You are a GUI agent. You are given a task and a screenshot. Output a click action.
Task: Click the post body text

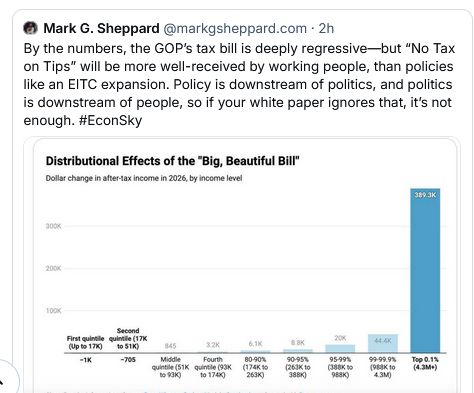pyautogui.click(x=239, y=84)
